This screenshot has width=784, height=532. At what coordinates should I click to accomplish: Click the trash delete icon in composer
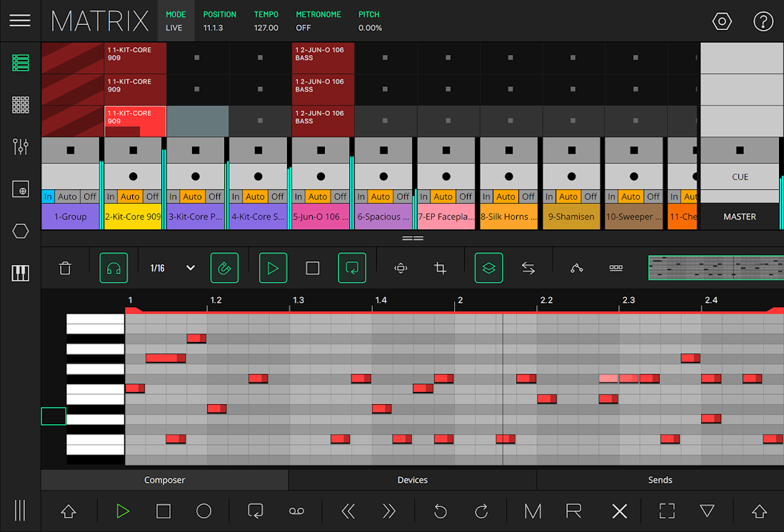[x=65, y=268]
